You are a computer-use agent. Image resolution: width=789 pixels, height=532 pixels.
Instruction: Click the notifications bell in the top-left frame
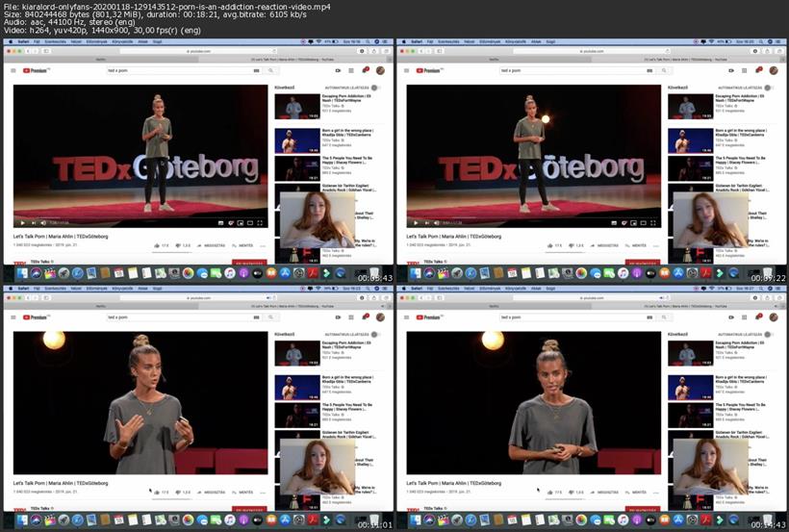coord(366,70)
